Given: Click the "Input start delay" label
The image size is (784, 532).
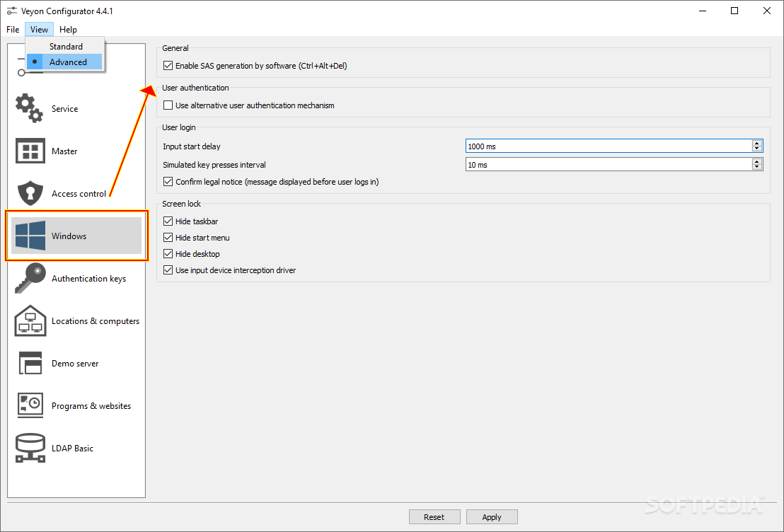Looking at the screenshot, I should point(192,146).
